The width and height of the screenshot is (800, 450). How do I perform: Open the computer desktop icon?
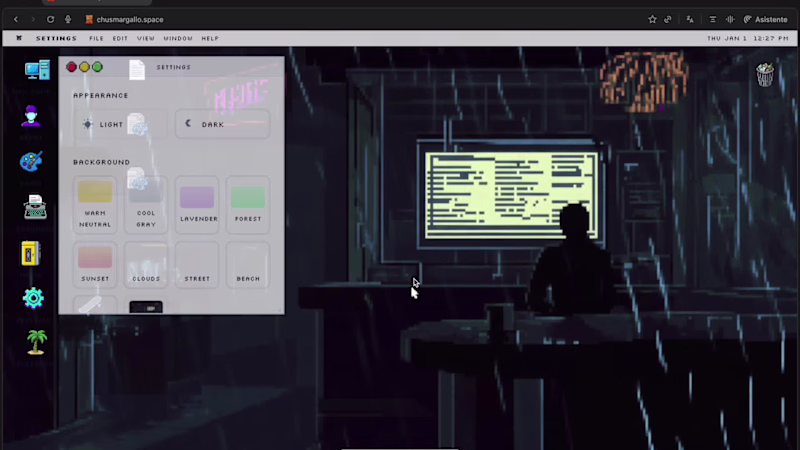(37, 70)
